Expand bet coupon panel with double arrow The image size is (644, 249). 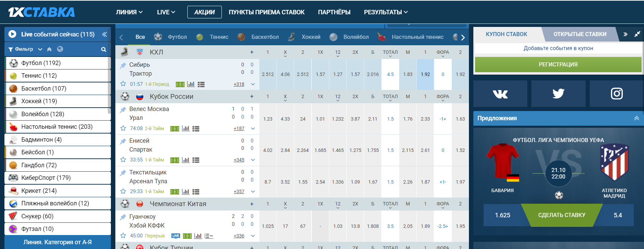[x=625, y=34]
